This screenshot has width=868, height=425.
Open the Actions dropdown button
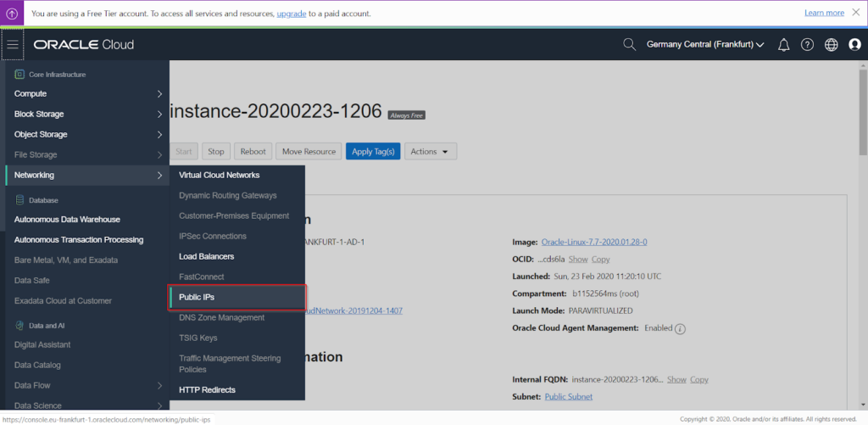pyautogui.click(x=431, y=151)
